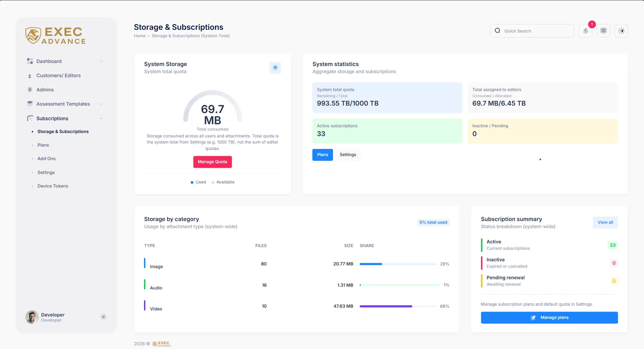Open the chat messages icon
The width and height of the screenshot is (644, 349).
pos(603,31)
